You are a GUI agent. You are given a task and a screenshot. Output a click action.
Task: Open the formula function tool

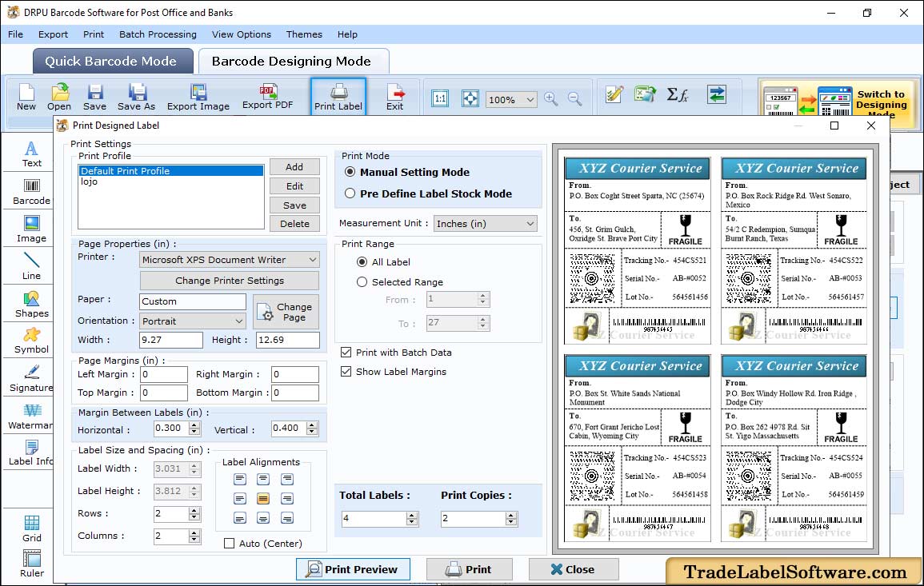(x=678, y=94)
